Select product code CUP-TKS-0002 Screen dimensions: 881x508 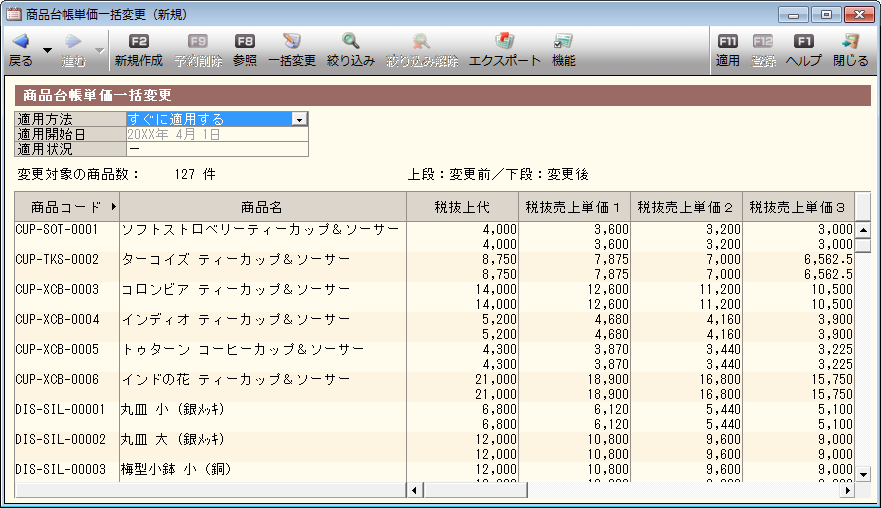tap(57, 259)
